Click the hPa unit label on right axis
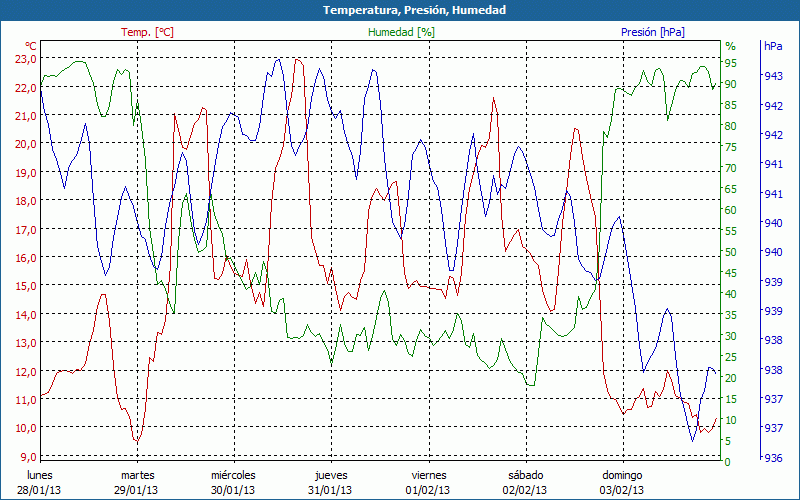The height and width of the screenshot is (500, 800). coord(773,46)
